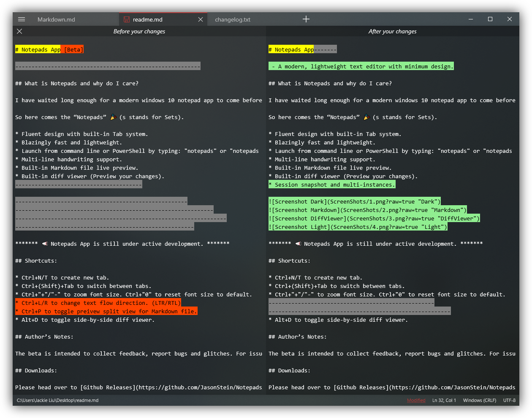The width and height of the screenshot is (532, 418).
Task: Click file path C:\Users\Jackie Liu\Desktop\readme.md
Action: point(57,400)
